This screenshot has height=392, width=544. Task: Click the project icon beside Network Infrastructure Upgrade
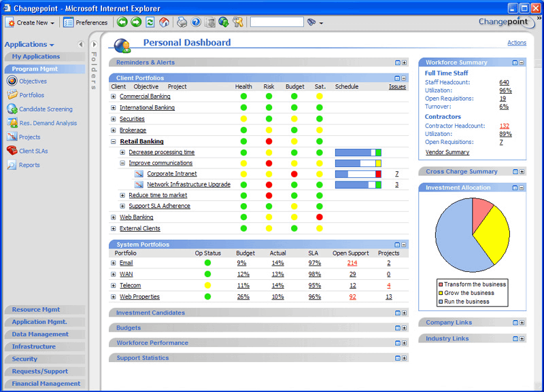[139, 184]
